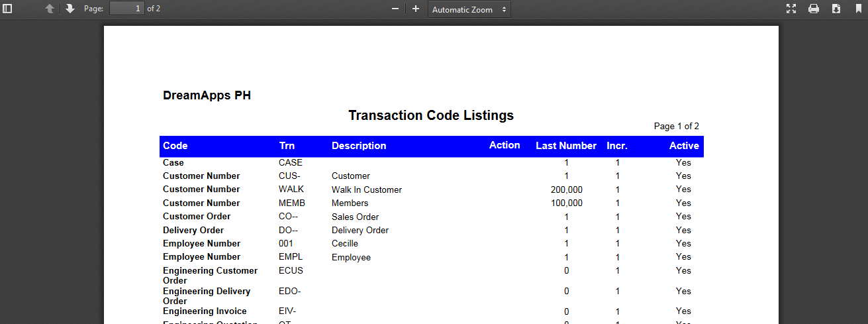Click the Trn column header
This screenshot has height=324, width=868.
(287, 146)
